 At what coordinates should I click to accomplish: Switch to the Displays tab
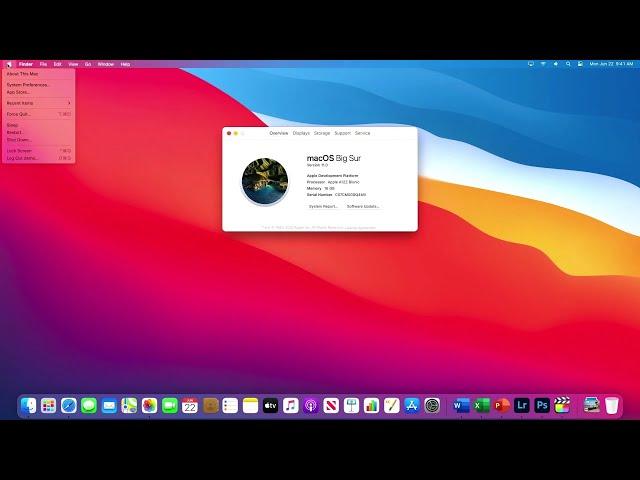tap(301, 133)
